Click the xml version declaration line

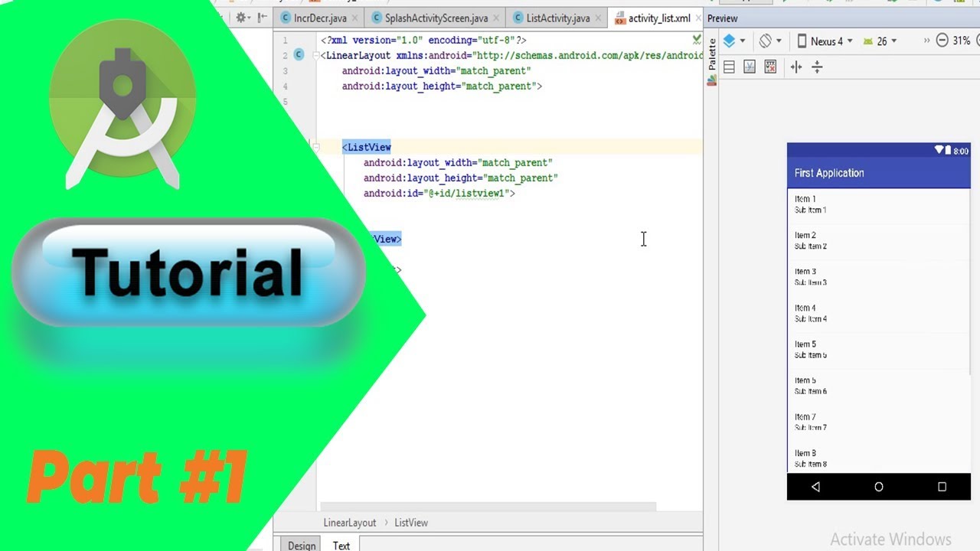coord(423,40)
